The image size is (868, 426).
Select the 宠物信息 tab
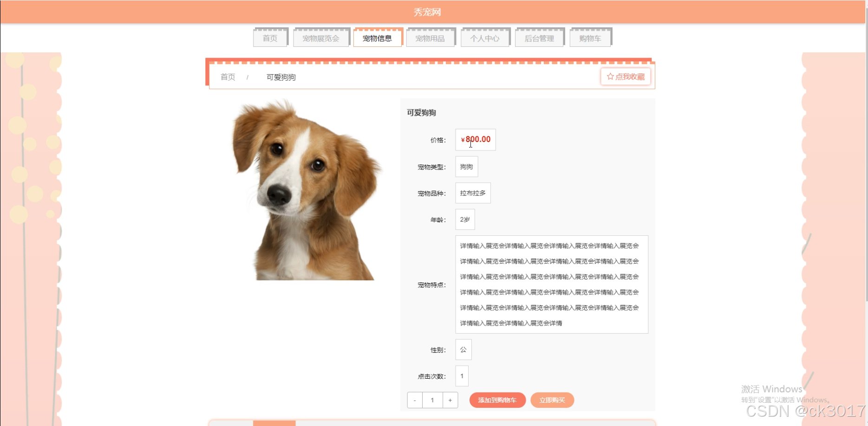377,38
